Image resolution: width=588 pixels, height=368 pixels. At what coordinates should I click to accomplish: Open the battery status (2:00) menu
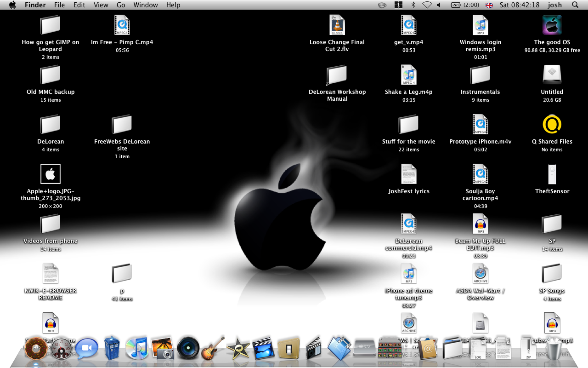pyautogui.click(x=465, y=5)
